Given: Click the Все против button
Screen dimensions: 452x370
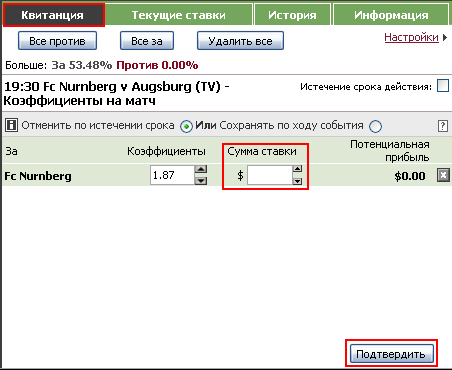Looking at the screenshot, I should pyautogui.click(x=57, y=41).
